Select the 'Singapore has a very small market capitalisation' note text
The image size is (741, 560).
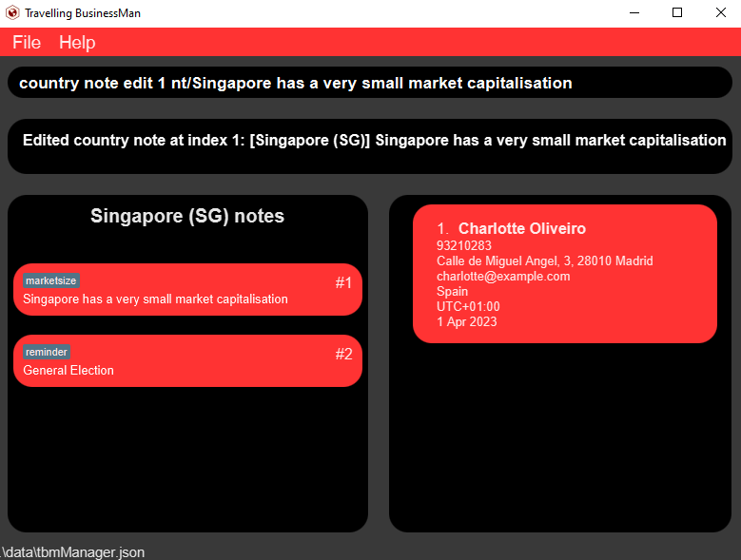155,299
